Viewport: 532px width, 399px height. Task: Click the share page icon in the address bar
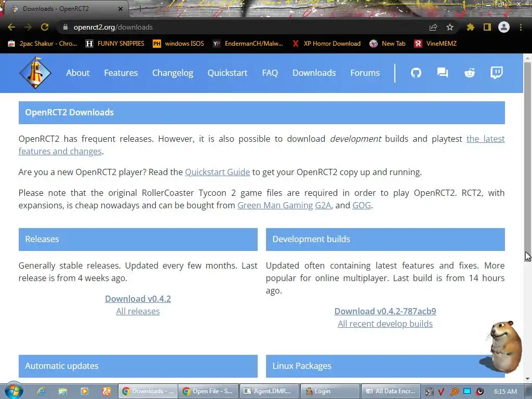pyautogui.click(x=433, y=27)
